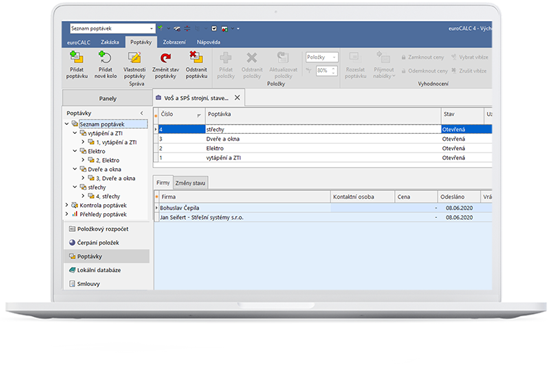This screenshot has height=382, width=550.
Task: Click the Poptávka column header
Action: coord(323,114)
